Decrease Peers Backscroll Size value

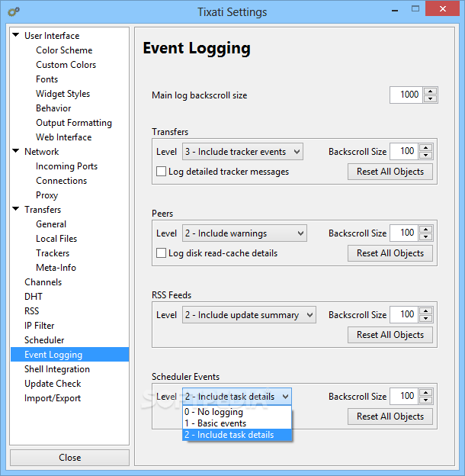pyautogui.click(x=425, y=236)
